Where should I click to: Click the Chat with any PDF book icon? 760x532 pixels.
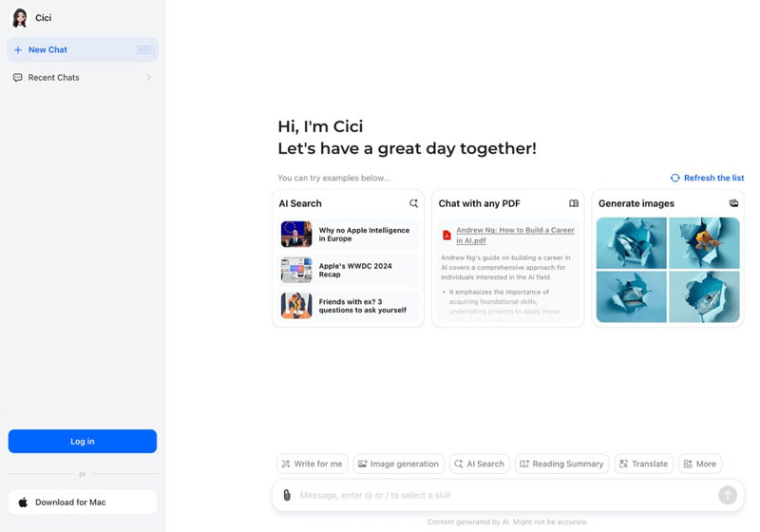[573, 203]
